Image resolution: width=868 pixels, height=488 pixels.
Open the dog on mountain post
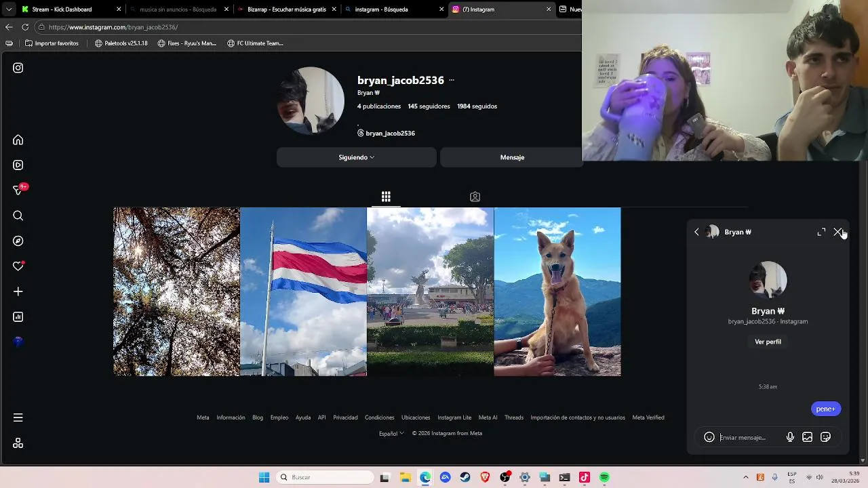tap(557, 291)
